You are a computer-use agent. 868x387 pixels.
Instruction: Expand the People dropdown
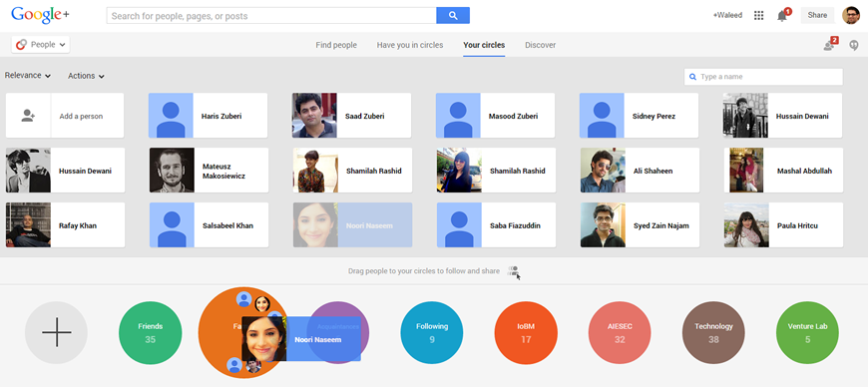coord(41,44)
